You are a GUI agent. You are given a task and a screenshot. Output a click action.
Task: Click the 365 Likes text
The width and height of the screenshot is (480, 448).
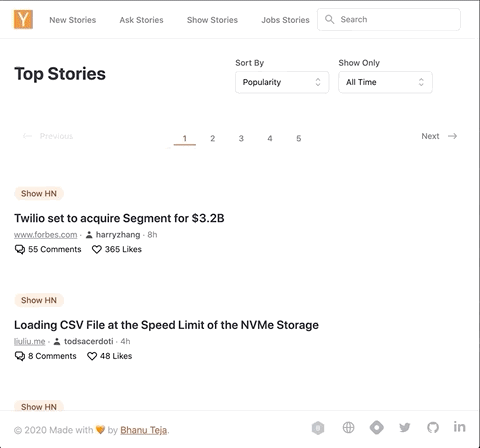(123, 249)
